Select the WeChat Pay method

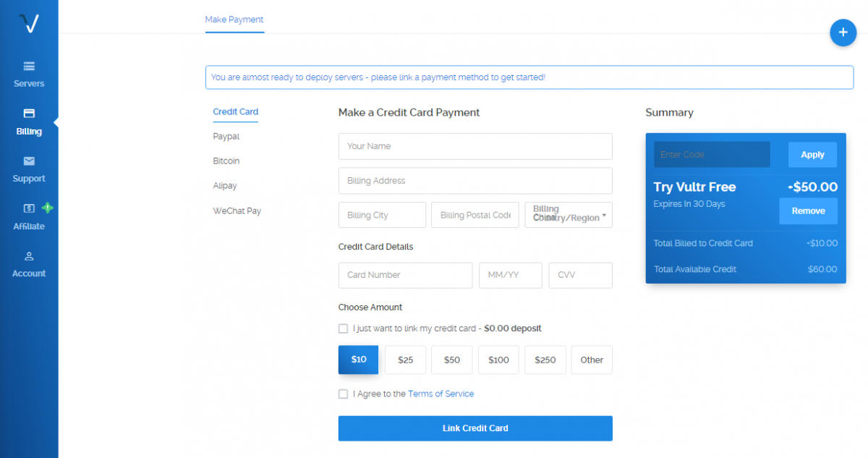click(x=237, y=211)
